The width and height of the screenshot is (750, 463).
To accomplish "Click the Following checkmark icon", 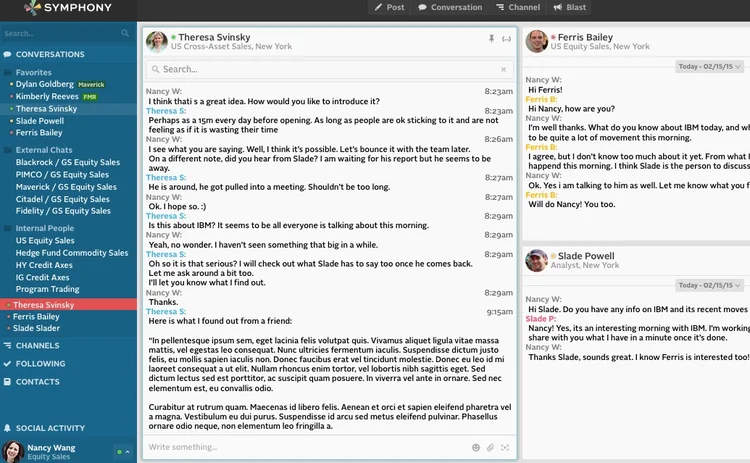I will coord(7,364).
